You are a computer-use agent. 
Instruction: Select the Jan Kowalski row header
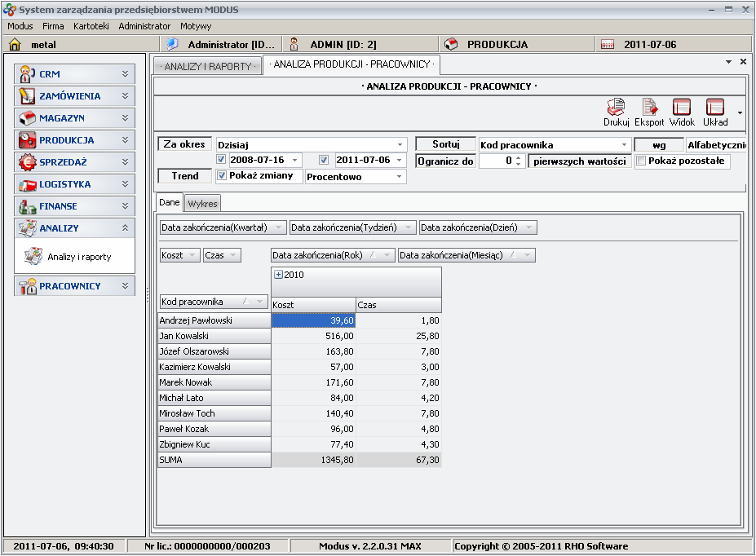point(214,336)
